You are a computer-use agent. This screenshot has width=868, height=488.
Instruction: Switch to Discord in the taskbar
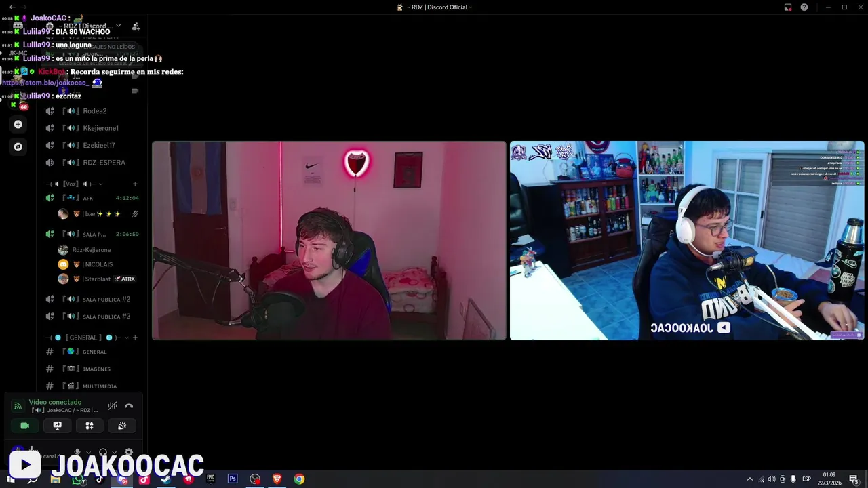pos(122,479)
